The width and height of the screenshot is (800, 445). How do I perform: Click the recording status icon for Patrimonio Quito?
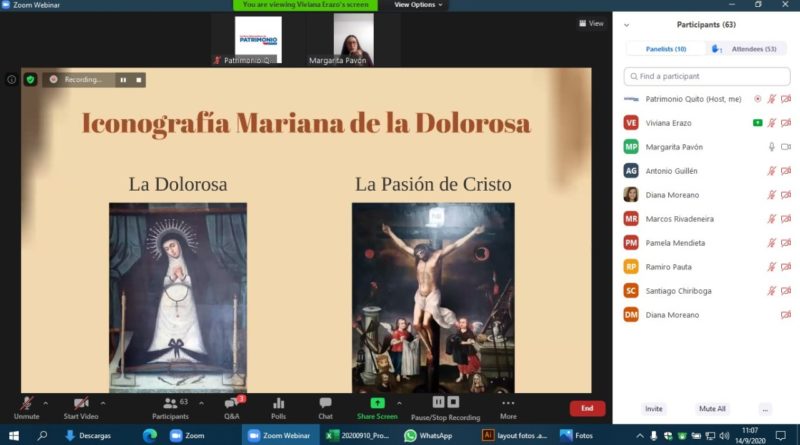[758, 99]
